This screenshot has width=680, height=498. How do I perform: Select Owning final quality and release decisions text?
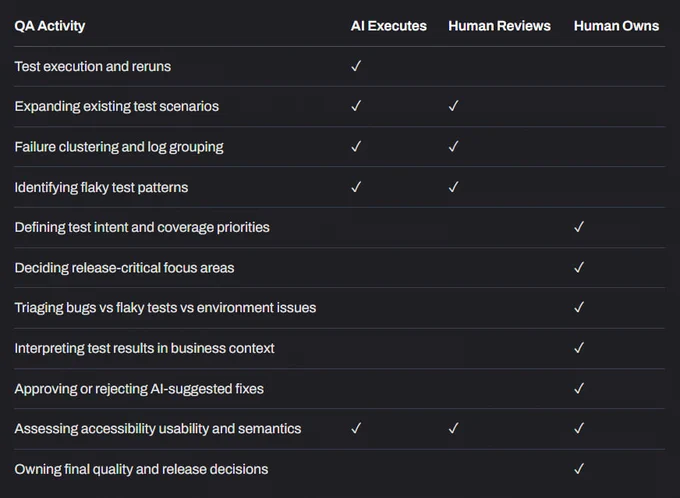click(x=141, y=469)
